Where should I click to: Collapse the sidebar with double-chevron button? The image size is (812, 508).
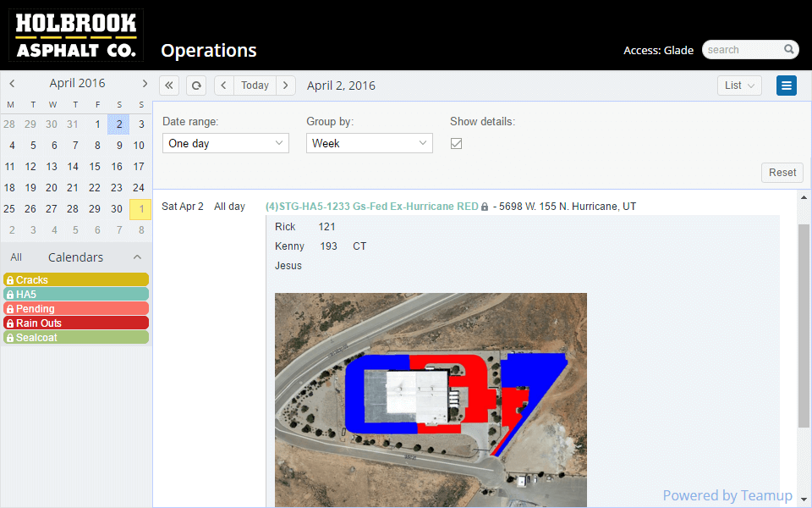tap(169, 86)
